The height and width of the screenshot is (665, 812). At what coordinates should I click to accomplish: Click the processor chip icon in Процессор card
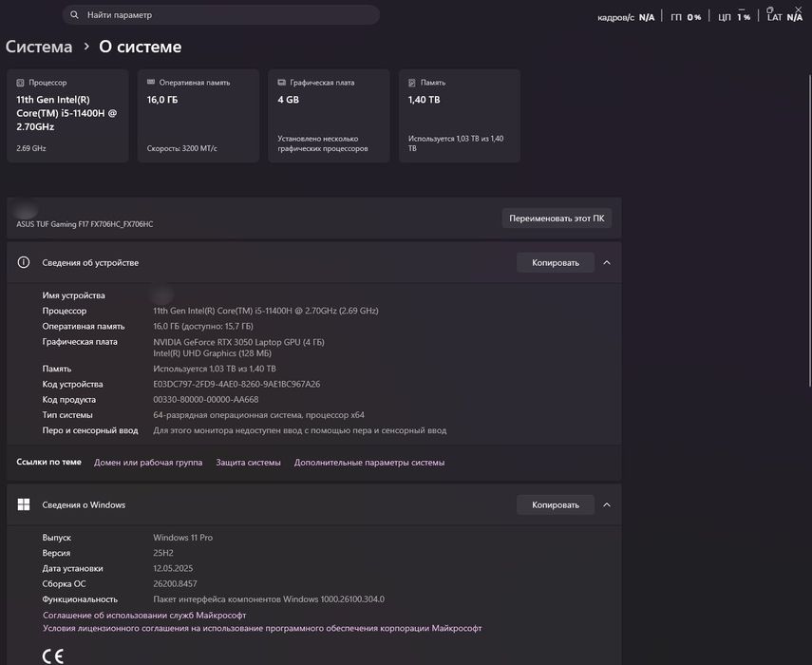point(20,83)
